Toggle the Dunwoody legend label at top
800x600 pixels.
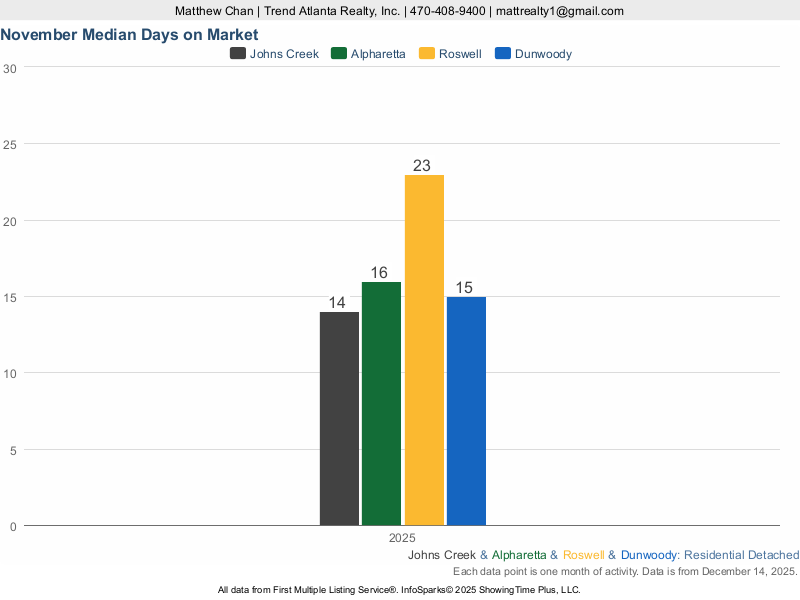543,54
